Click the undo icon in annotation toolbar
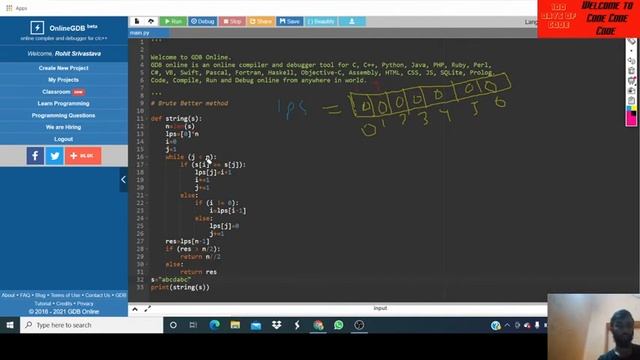 tap(631, 61)
